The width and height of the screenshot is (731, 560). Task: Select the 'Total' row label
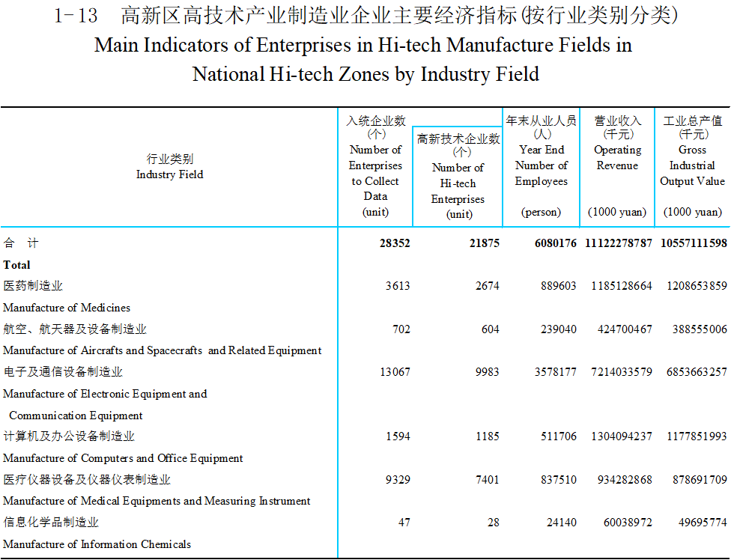point(17,265)
